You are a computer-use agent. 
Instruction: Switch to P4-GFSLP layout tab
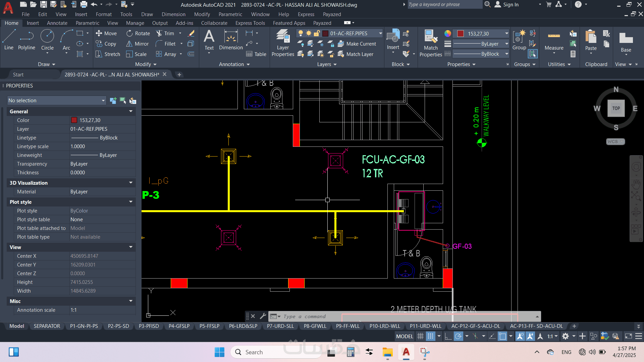coord(179,326)
